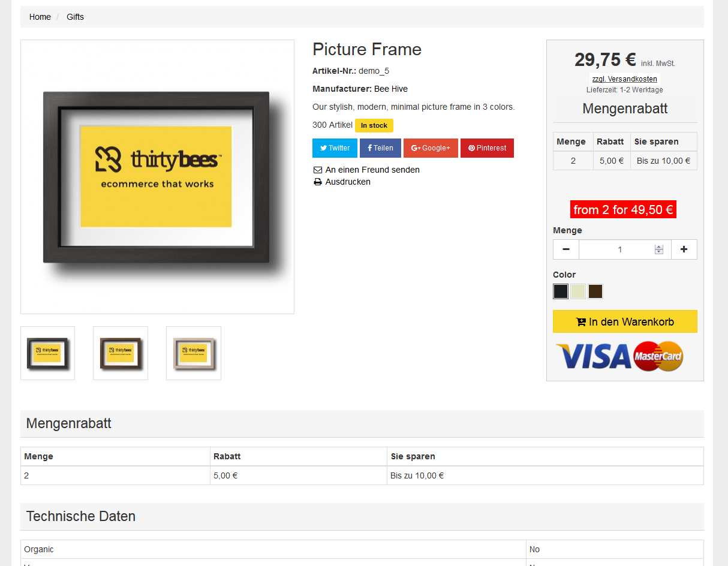Share product on Twitter
Screen dimensions: 728x566
click(335, 148)
